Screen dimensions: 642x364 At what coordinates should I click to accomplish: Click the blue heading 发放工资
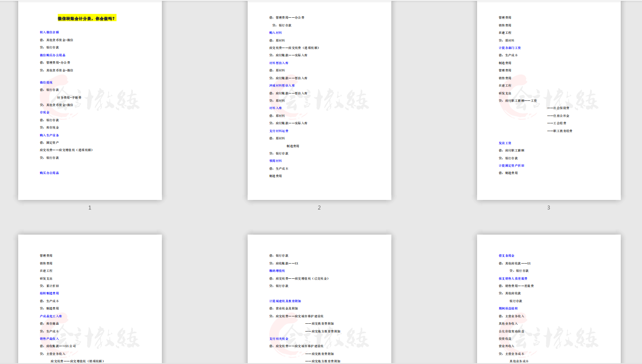(x=505, y=143)
